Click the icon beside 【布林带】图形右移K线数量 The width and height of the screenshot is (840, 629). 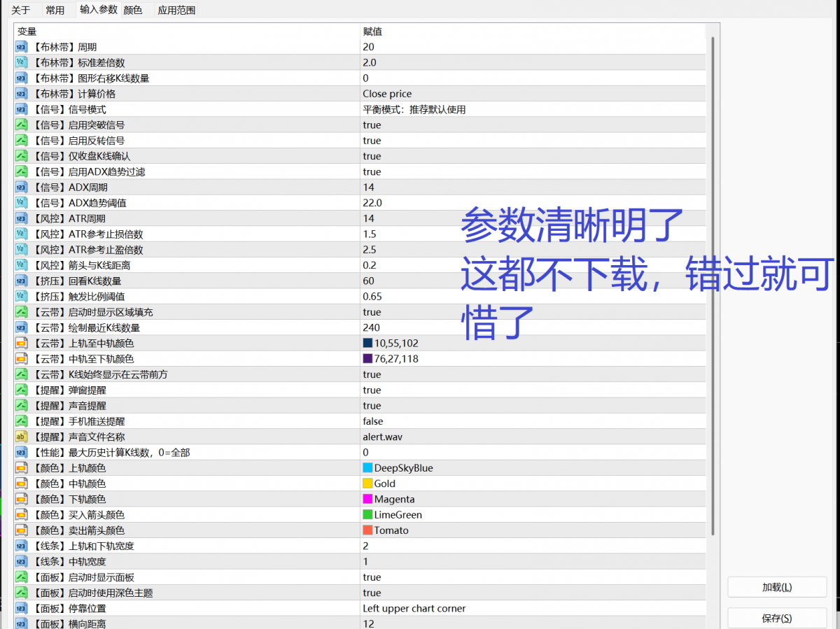pyautogui.click(x=21, y=78)
